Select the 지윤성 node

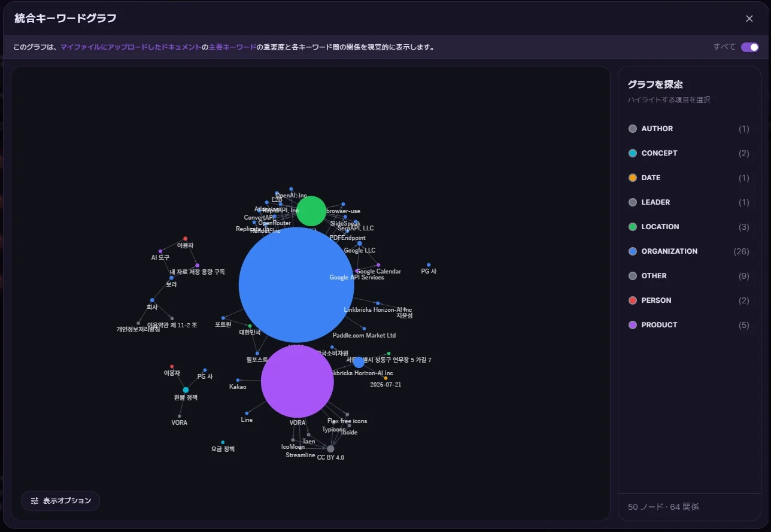(x=405, y=309)
